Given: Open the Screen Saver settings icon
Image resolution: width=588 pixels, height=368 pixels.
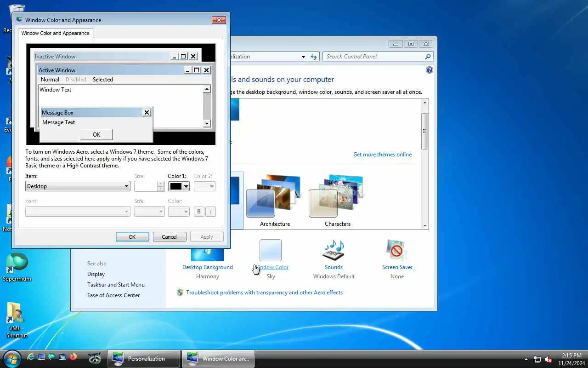Looking at the screenshot, I should (397, 250).
